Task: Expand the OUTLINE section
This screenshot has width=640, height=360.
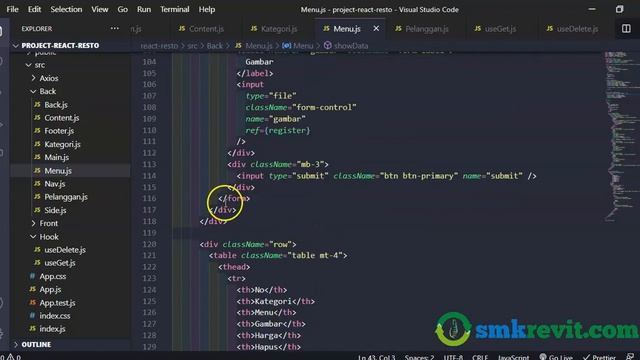Action: [x=36, y=344]
